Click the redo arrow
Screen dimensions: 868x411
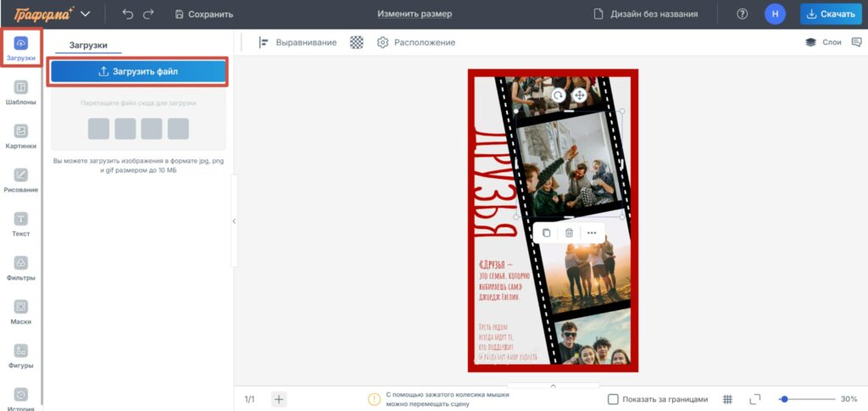148,14
